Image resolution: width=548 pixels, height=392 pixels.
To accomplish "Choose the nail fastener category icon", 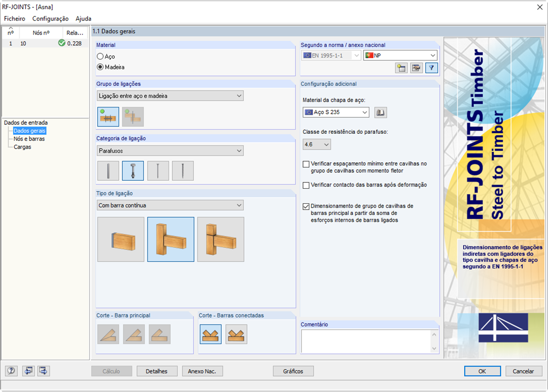I will tap(158, 171).
